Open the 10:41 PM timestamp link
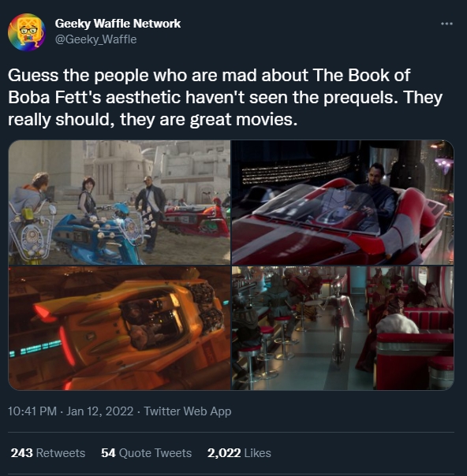The height and width of the screenshot is (476, 467). [x=32, y=411]
